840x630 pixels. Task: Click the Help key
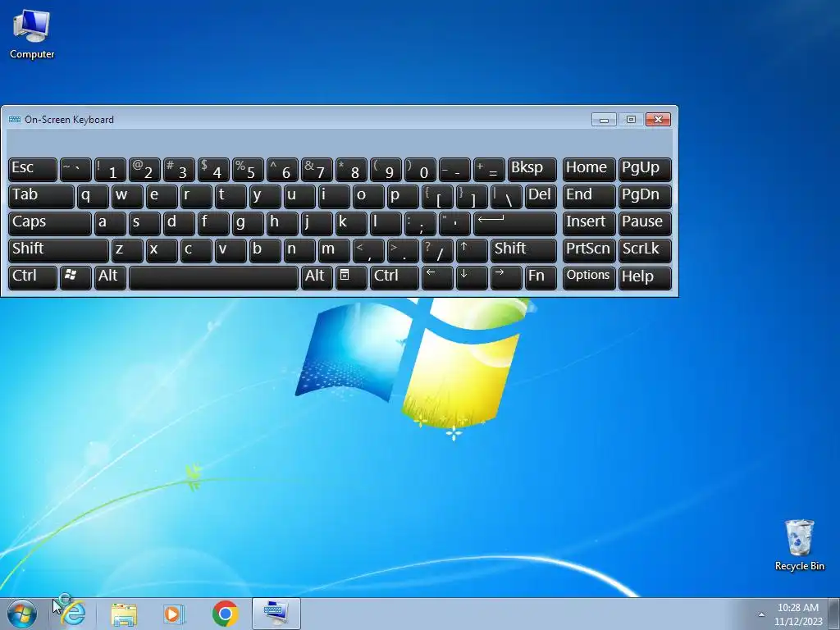click(645, 277)
